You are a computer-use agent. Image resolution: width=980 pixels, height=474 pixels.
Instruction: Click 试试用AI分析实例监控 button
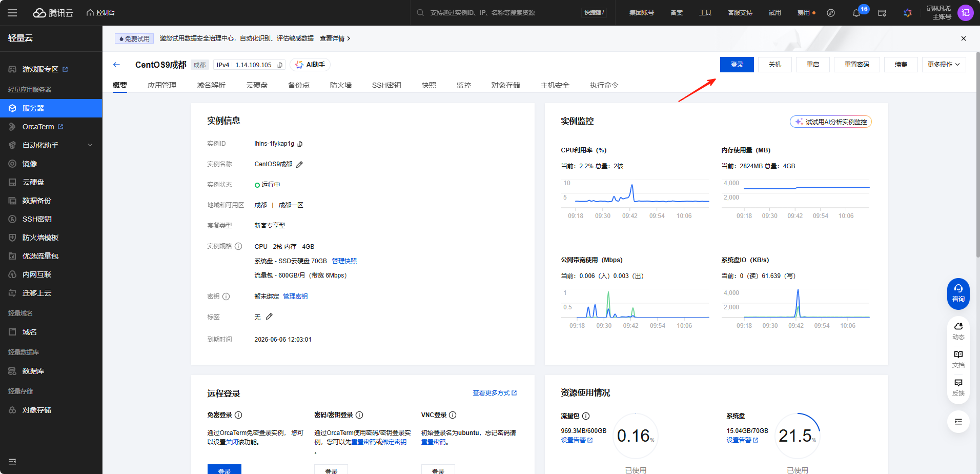point(831,122)
